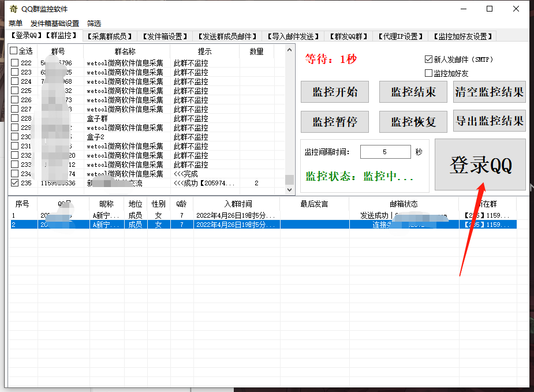Resume monitoring via 监控恢复

pyautogui.click(x=413, y=122)
